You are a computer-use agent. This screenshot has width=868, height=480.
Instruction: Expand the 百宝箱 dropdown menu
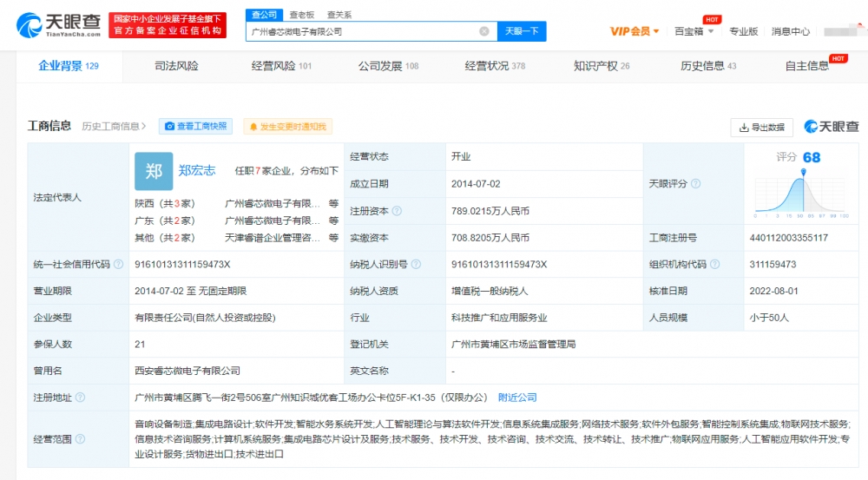tap(694, 31)
